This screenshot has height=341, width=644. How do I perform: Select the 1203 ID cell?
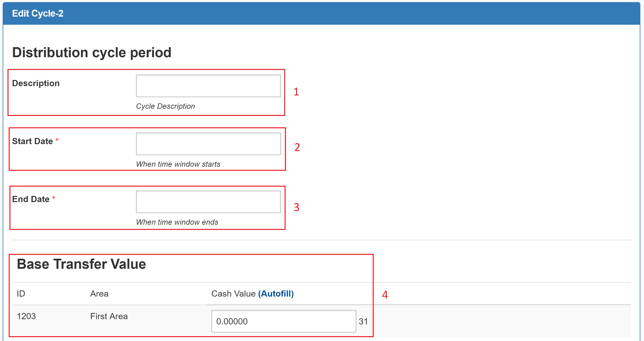point(26,316)
